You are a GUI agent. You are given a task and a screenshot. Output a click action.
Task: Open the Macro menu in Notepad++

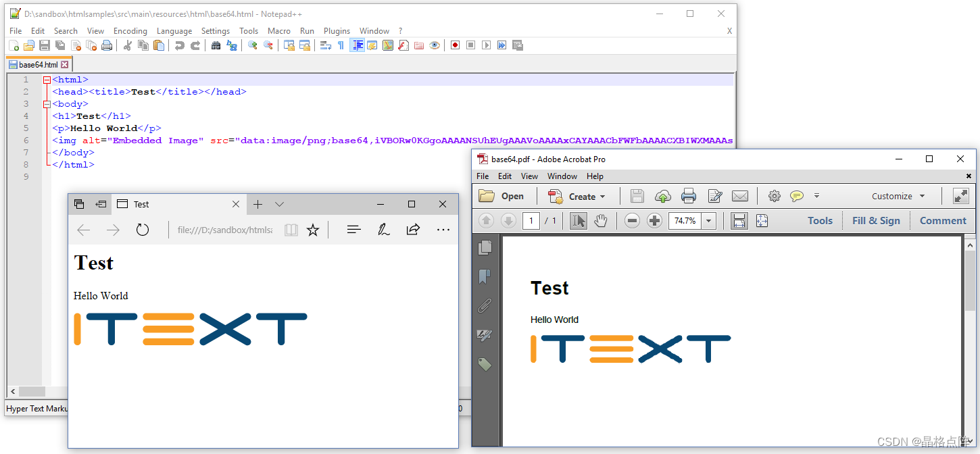tap(278, 31)
